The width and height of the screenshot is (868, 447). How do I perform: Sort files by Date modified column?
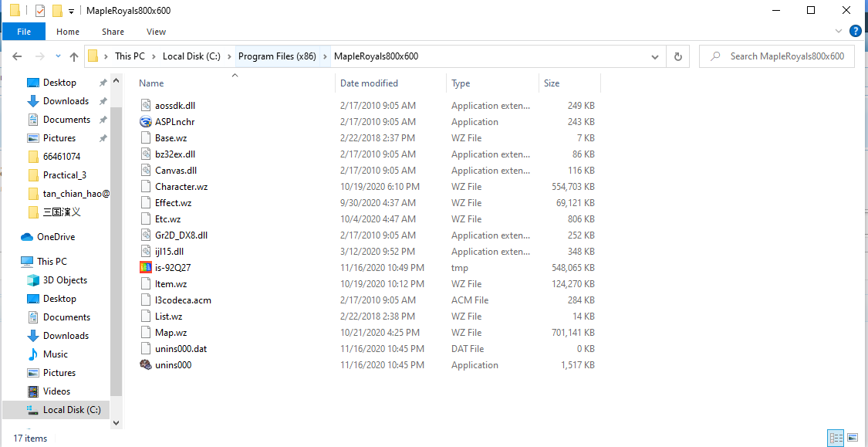369,83
